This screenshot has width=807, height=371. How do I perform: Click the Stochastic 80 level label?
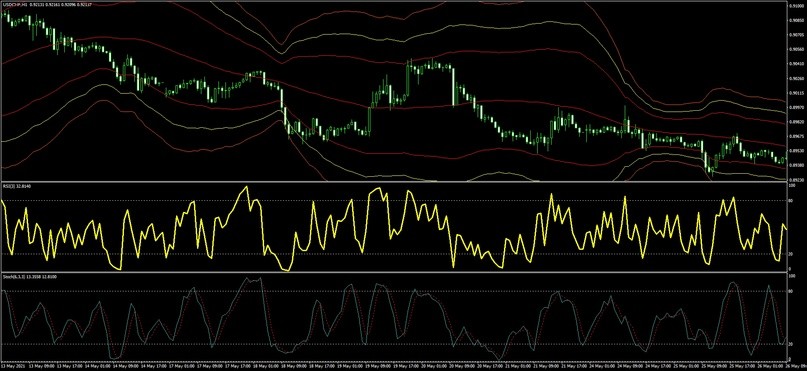tap(791, 292)
